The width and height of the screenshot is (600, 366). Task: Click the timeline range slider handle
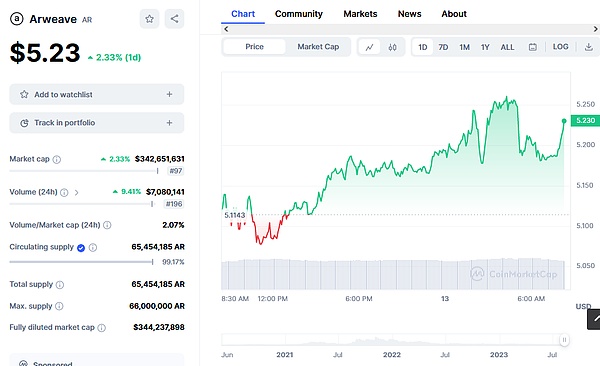coord(564,340)
